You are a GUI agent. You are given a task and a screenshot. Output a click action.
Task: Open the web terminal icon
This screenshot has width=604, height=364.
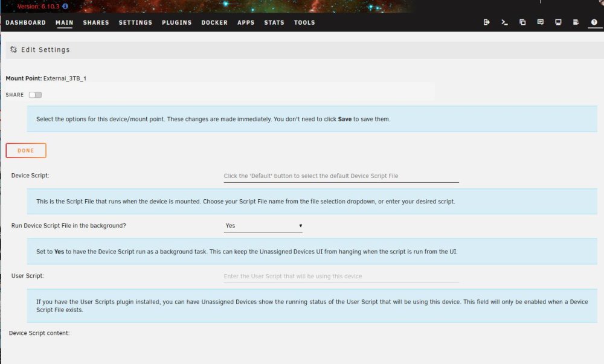pos(504,22)
